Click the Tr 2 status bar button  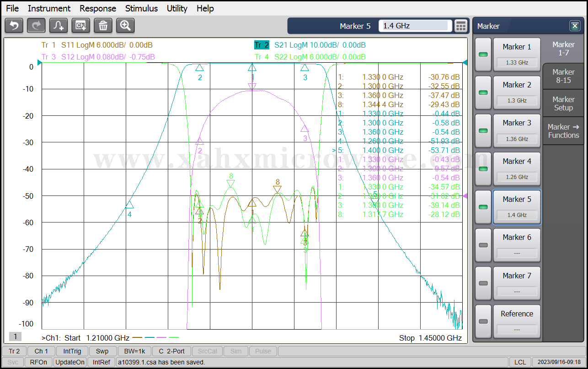14,351
